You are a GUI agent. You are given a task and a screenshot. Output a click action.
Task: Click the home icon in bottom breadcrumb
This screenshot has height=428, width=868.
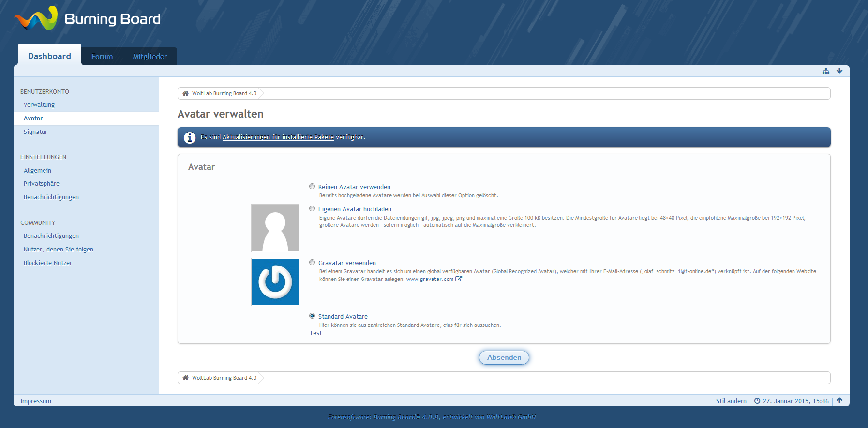tap(185, 378)
